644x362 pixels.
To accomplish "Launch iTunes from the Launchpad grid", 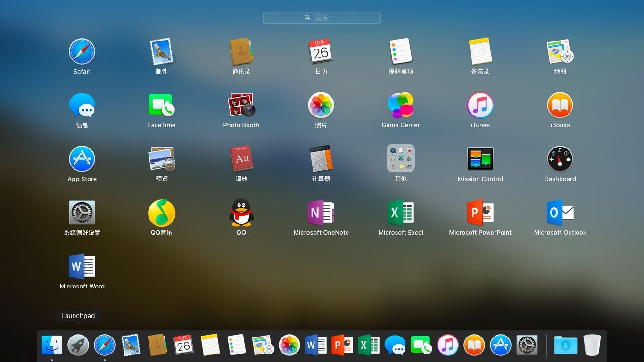I will pyautogui.click(x=480, y=105).
